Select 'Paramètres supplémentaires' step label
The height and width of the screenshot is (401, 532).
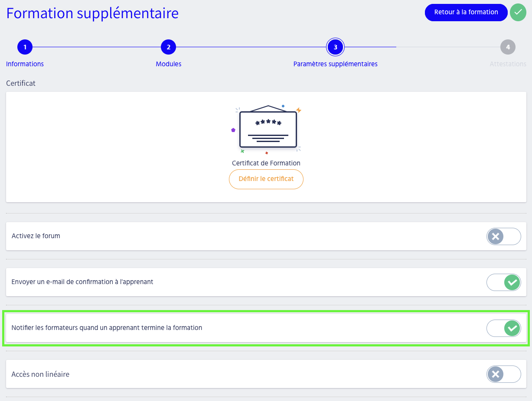coord(335,64)
